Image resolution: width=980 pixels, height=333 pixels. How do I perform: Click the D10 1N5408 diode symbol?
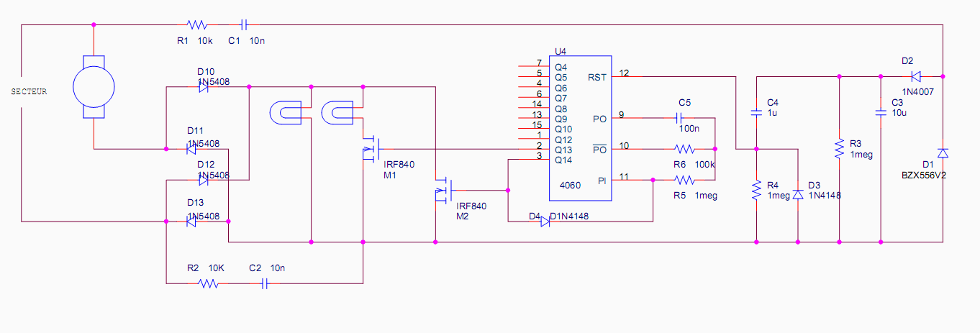pyautogui.click(x=204, y=87)
